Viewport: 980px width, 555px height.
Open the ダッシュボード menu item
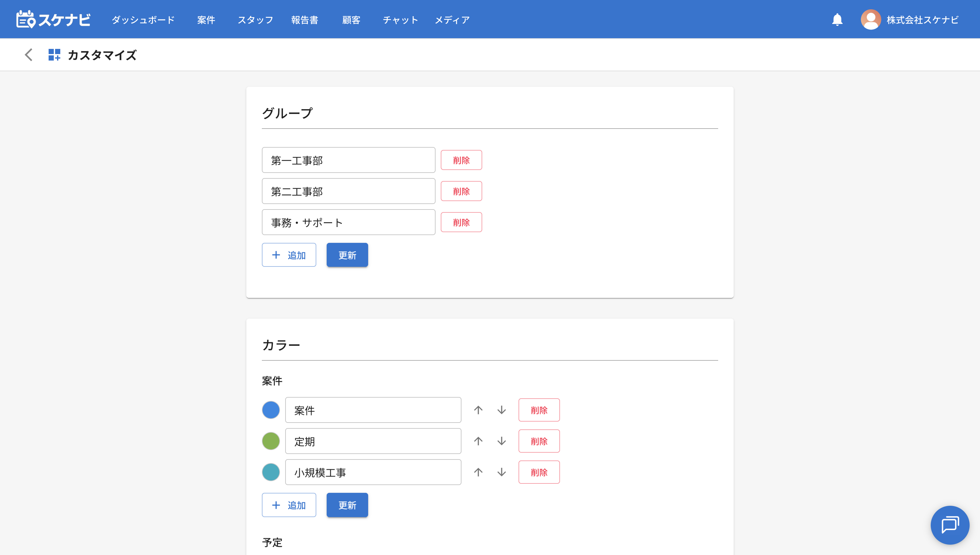tap(143, 20)
